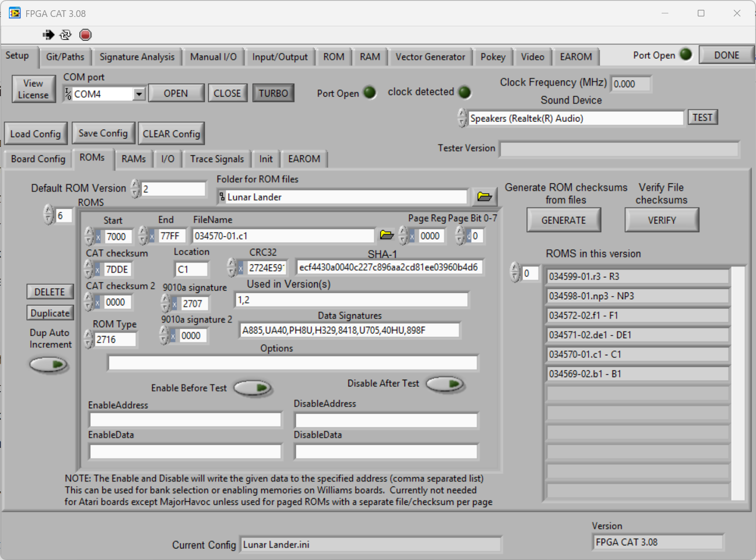756x560 pixels.
Task: Click the GENERATE checksums button
Action: 563,220
